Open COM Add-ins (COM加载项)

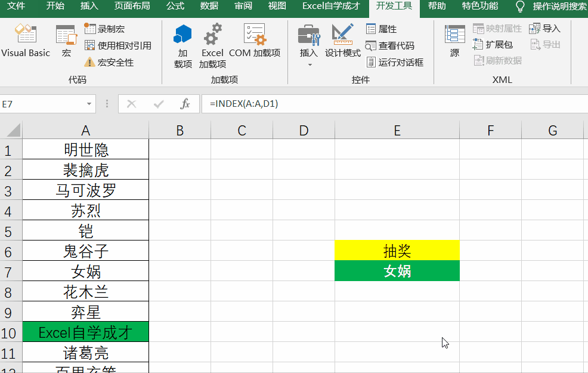[x=255, y=41]
